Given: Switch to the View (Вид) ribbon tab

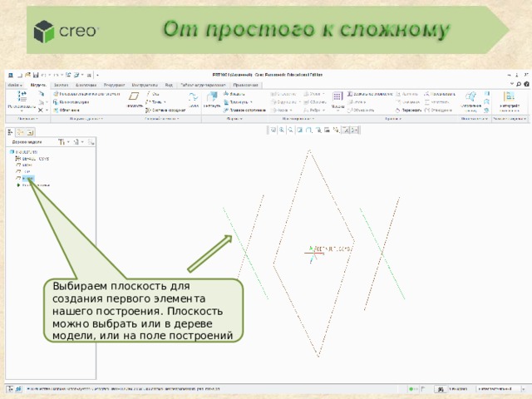Looking at the screenshot, I should tap(169, 85).
